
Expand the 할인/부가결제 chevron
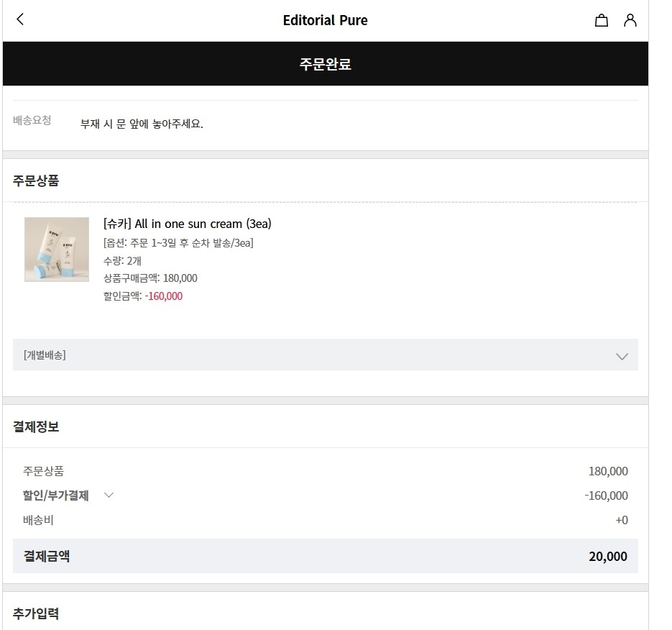pos(109,495)
